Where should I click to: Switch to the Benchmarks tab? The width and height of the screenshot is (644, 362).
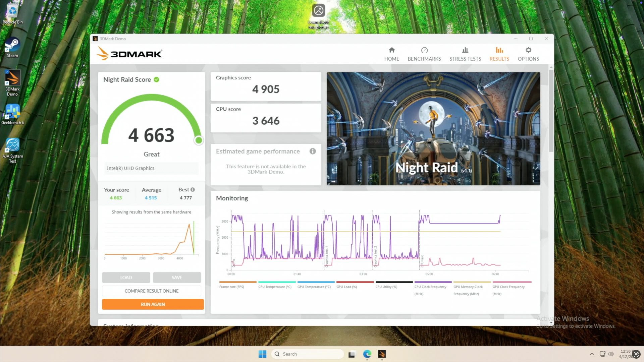pos(424,53)
